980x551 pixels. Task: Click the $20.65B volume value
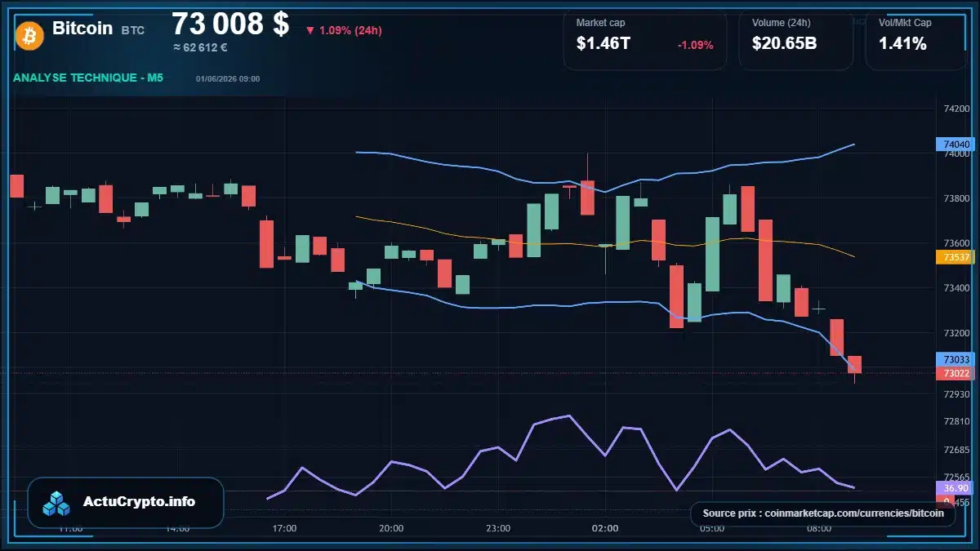point(785,44)
